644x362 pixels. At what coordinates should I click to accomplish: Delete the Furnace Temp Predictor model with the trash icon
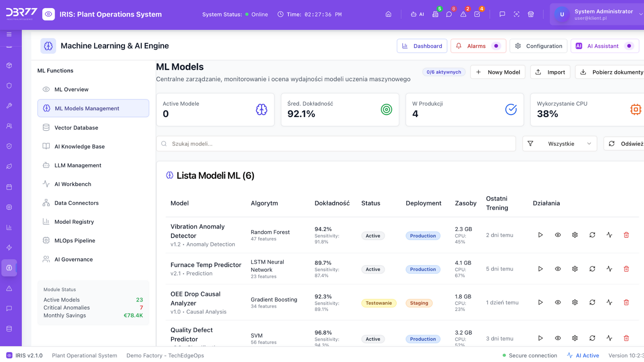click(x=626, y=269)
